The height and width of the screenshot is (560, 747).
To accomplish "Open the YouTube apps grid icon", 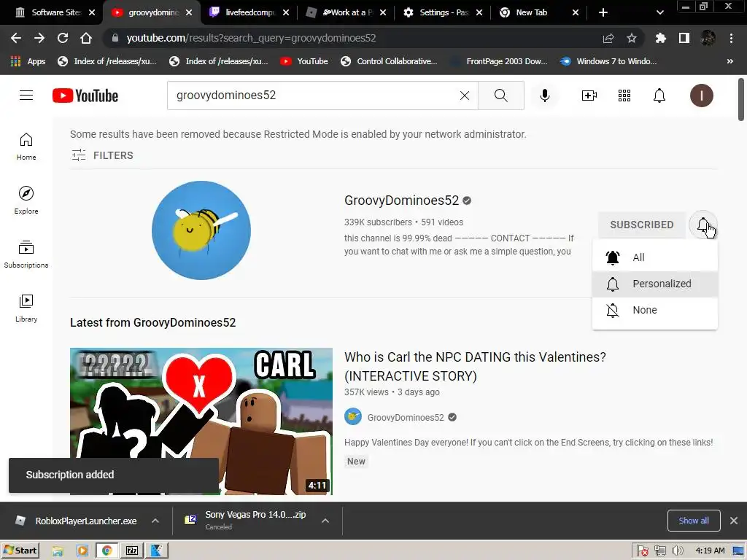I will pyautogui.click(x=624, y=96).
